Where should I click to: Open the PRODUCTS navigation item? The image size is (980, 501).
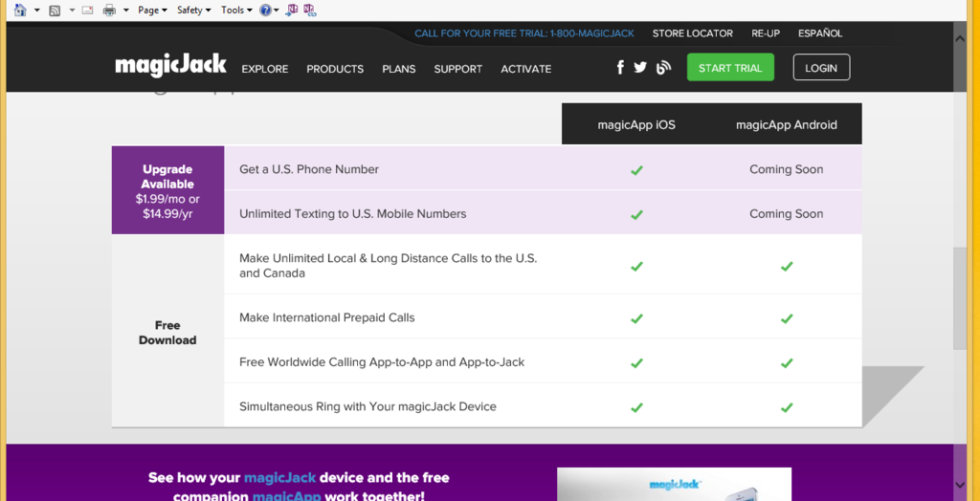tap(335, 70)
